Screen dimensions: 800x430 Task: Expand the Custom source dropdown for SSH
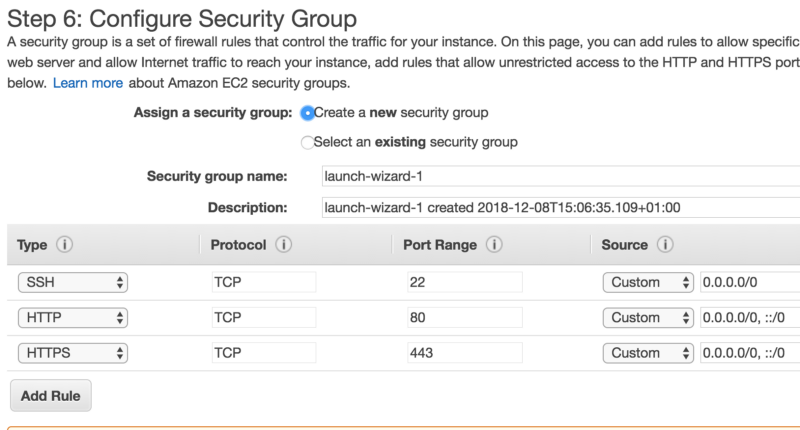(648, 282)
